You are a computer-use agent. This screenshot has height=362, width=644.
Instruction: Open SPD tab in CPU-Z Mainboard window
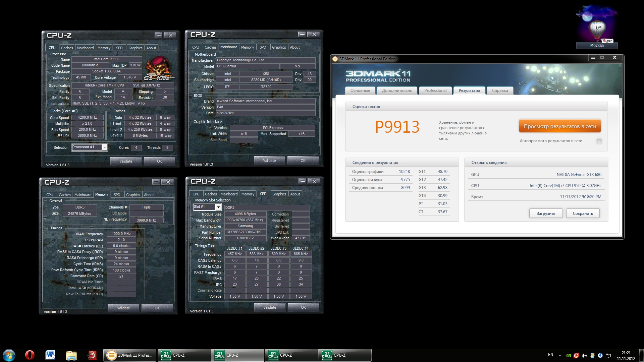click(x=263, y=47)
